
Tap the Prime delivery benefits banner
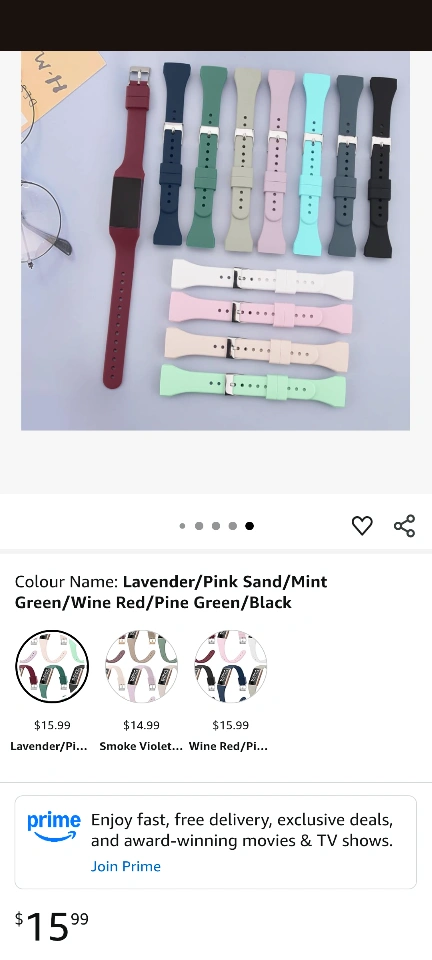(x=215, y=842)
